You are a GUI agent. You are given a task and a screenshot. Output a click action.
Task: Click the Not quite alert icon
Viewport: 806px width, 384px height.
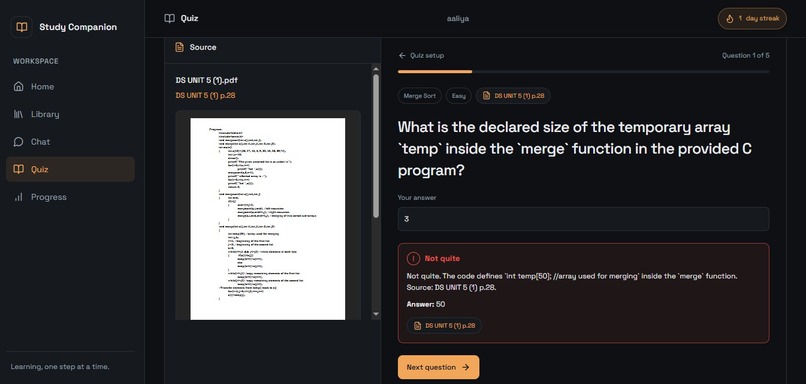point(413,259)
